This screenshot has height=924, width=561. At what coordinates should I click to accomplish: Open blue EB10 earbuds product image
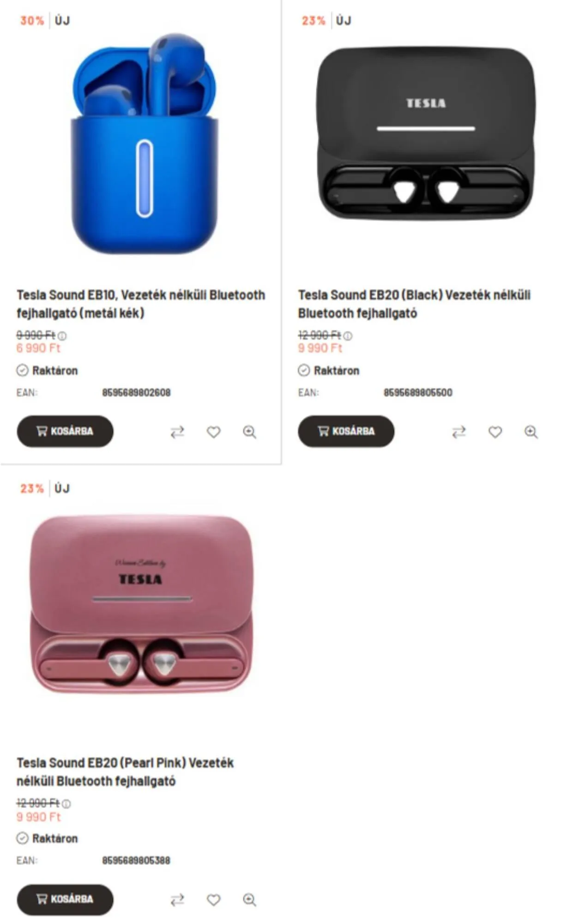tap(144, 143)
